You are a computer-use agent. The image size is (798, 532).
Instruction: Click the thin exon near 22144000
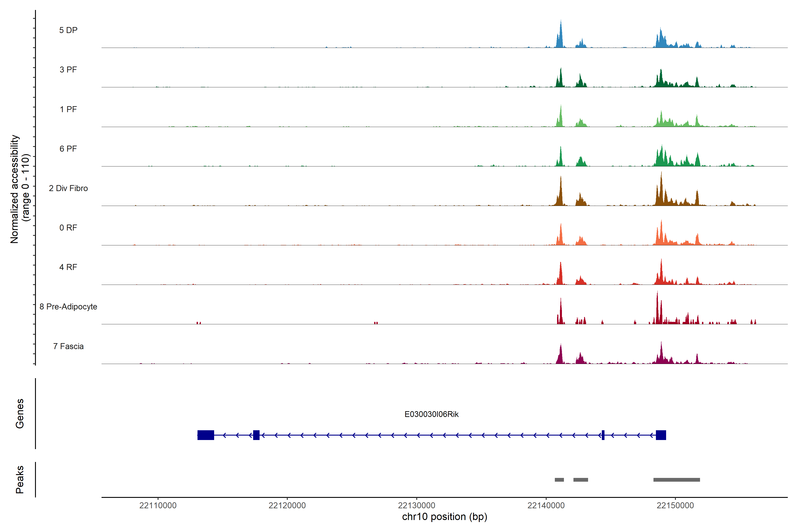[x=603, y=435]
